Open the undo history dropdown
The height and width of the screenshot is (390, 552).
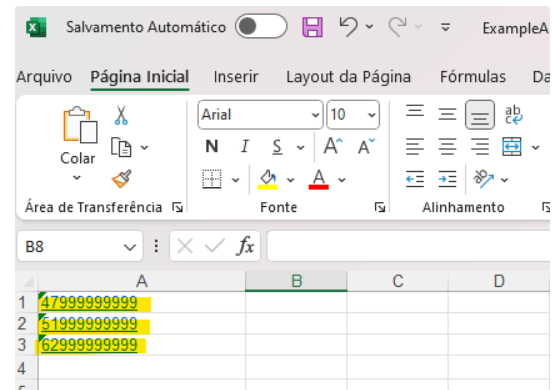[369, 26]
